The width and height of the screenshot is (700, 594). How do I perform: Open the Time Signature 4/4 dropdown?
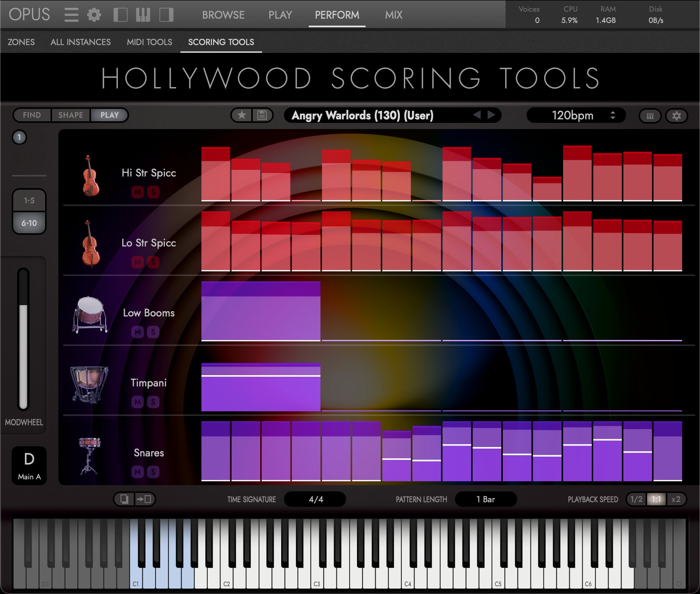pos(315,499)
